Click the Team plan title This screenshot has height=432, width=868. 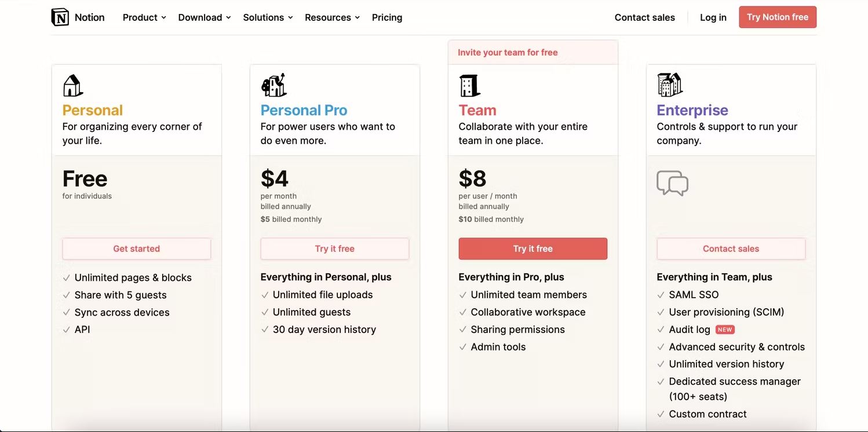[x=477, y=110]
